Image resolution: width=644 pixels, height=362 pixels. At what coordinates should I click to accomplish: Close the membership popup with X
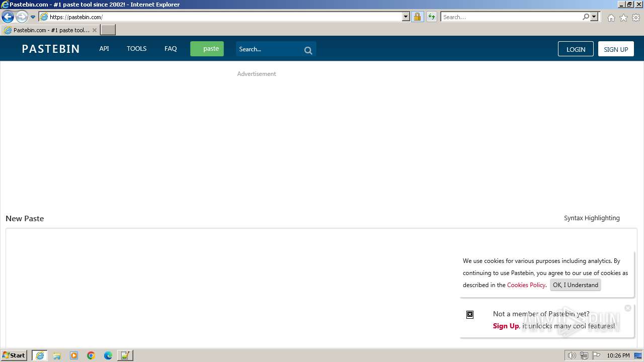click(628, 308)
